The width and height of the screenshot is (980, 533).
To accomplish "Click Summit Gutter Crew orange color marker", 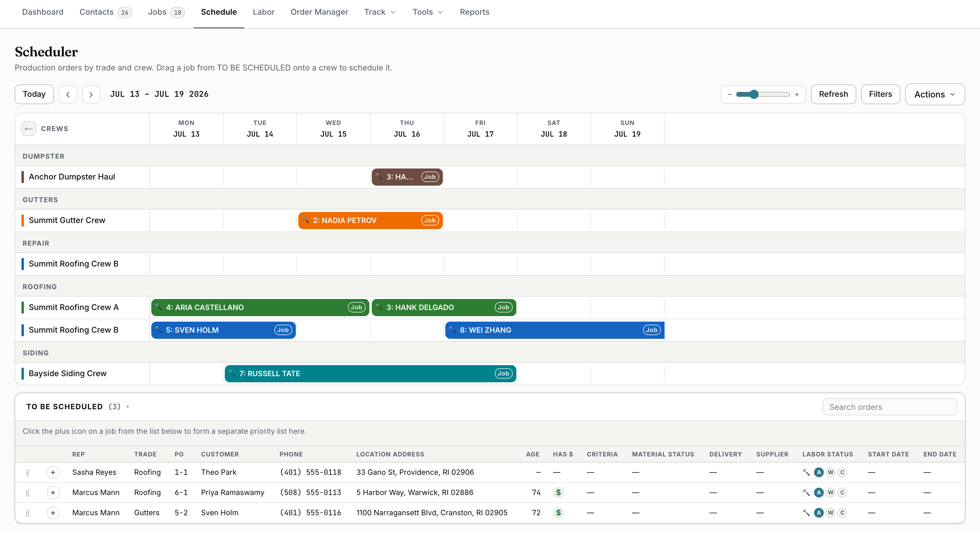I will pos(22,220).
